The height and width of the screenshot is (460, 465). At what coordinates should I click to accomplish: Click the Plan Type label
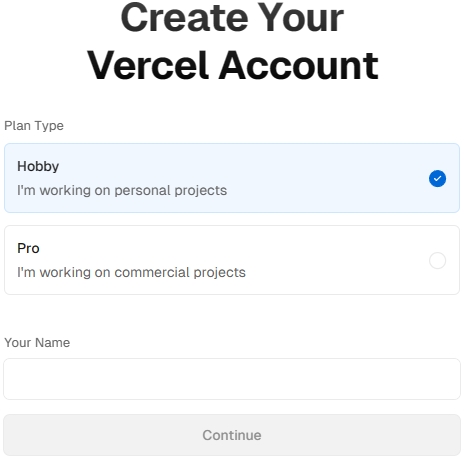pos(34,126)
